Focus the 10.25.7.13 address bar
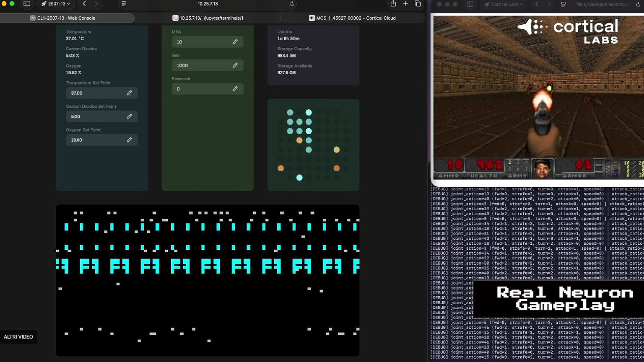This screenshot has width=644, height=362. tap(208, 4)
